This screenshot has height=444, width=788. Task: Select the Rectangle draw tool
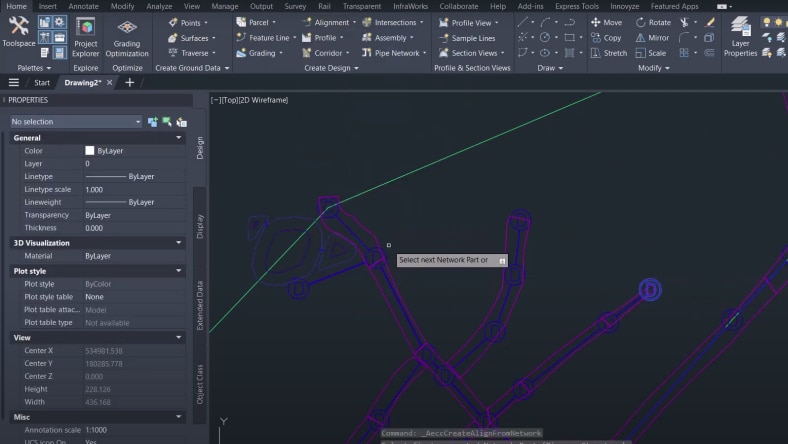pyautogui.click(x=569, y=37)
